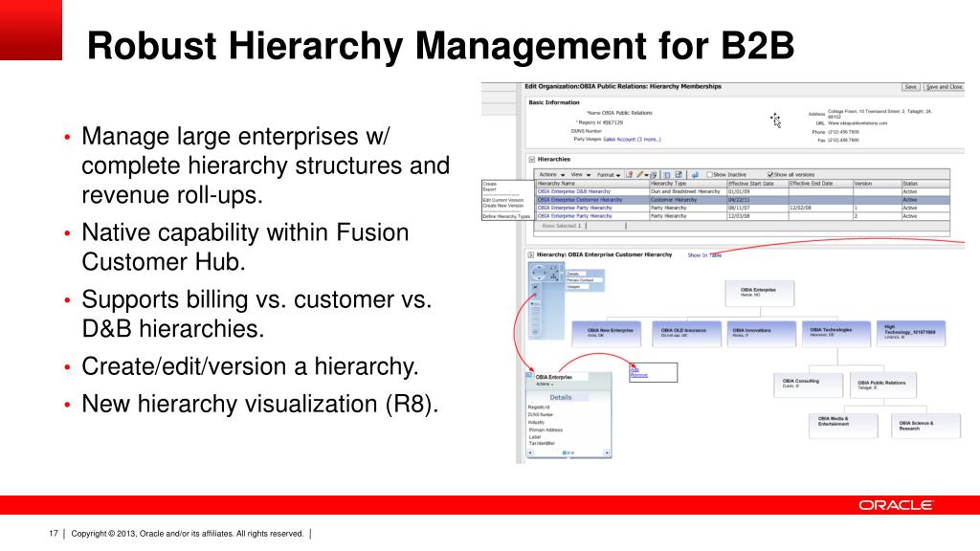This screenshot has height=551, width=980.
Task: Choose Edit Current Version menu item
Action: pos(503,200)
